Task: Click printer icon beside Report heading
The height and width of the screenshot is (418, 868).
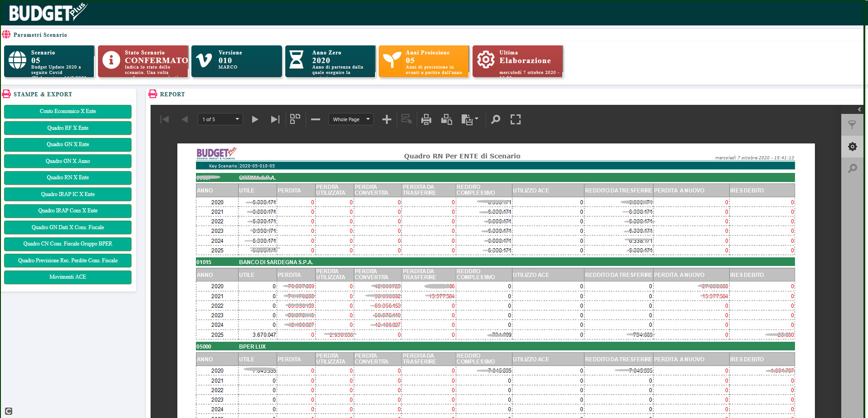Action: [x=153, y=94]
